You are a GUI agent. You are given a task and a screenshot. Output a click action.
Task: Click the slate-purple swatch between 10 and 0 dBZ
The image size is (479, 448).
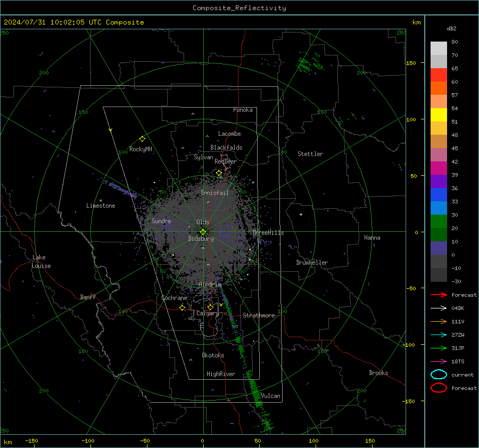click(x=439, y=248)
